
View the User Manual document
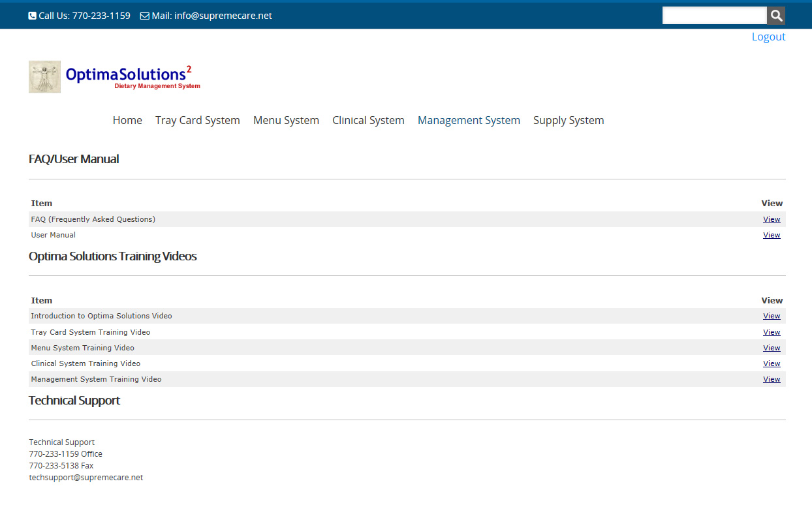772,235
